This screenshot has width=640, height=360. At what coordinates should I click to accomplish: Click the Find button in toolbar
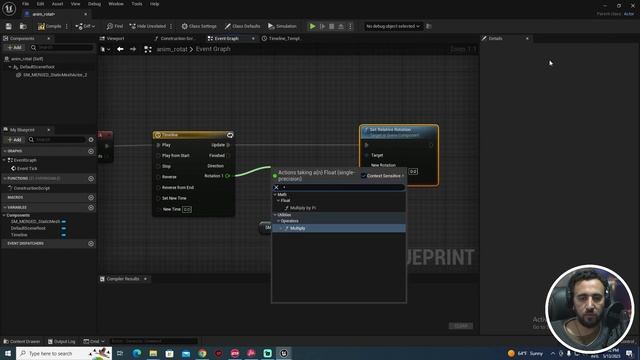pyautogui.click(x=115, y=26)
